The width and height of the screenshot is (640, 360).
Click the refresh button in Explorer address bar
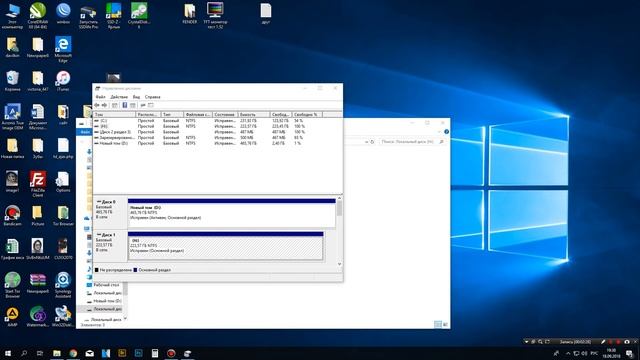[372, 142]
